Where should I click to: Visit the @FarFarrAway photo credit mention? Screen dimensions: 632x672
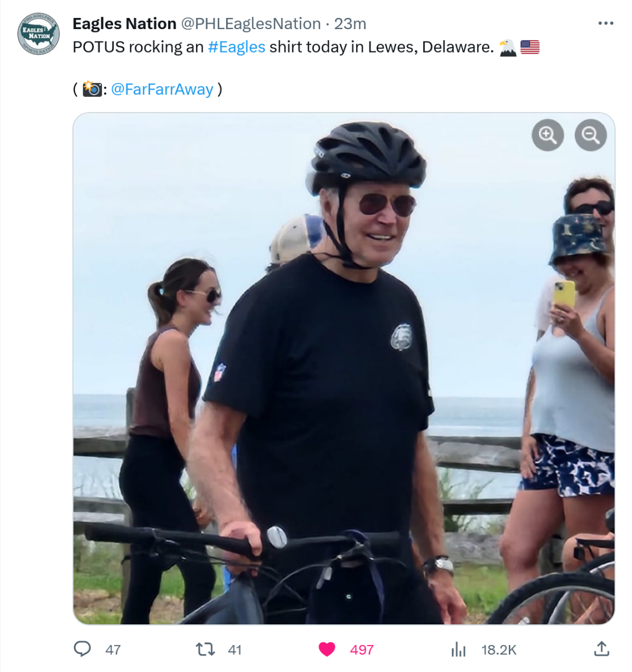(x=162, y=90)
